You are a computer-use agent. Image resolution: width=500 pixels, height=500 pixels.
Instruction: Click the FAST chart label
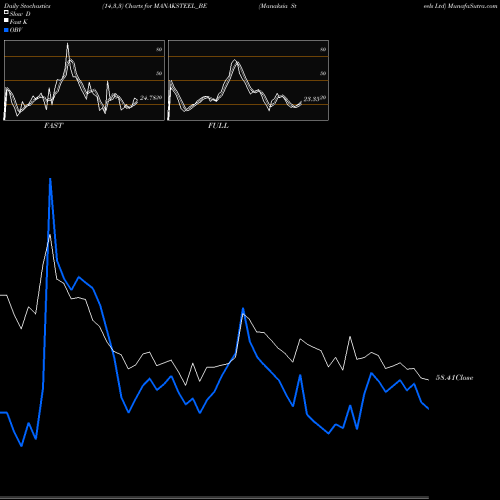(x=53, y=126)
